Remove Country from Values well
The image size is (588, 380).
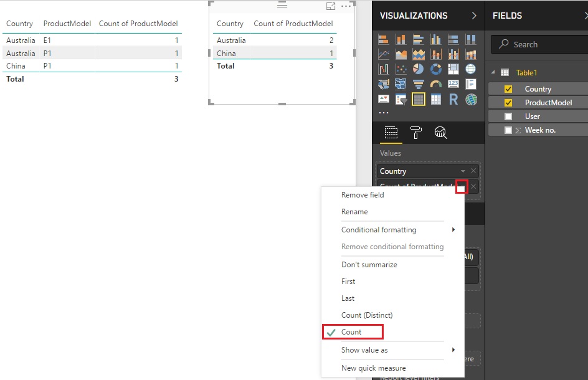coord(473,171)
